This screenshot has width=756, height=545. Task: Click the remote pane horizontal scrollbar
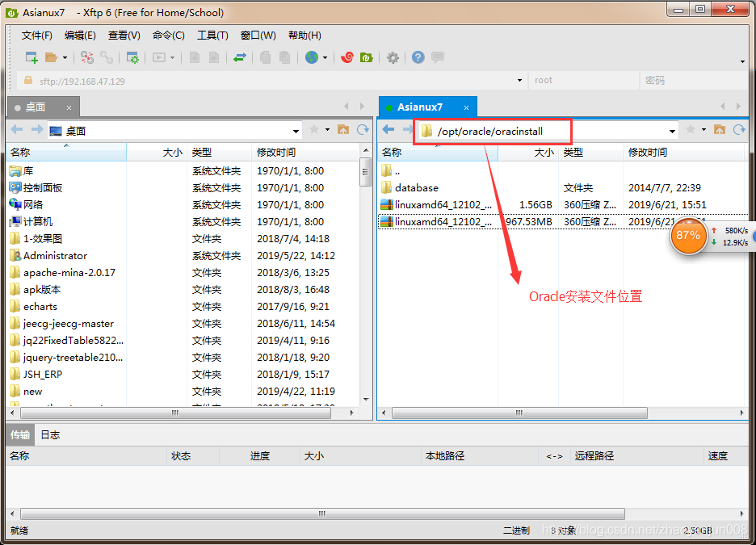point(519,413)
